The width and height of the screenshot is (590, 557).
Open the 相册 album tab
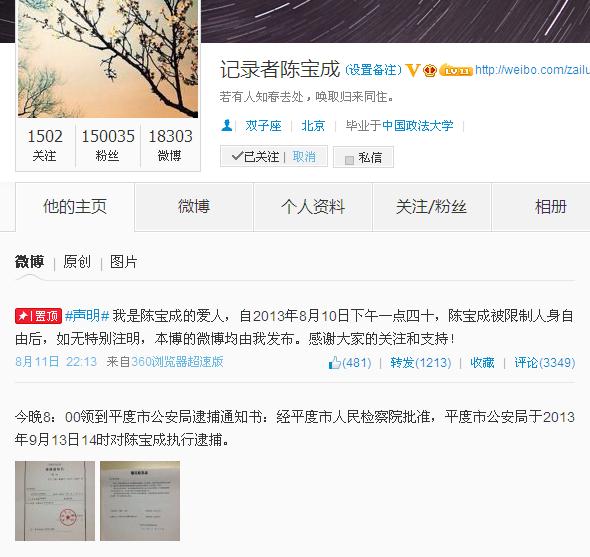click(542, 207)
